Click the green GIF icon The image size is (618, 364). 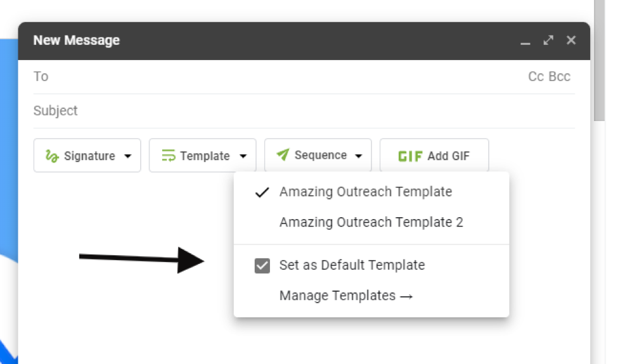coord(410,156)
